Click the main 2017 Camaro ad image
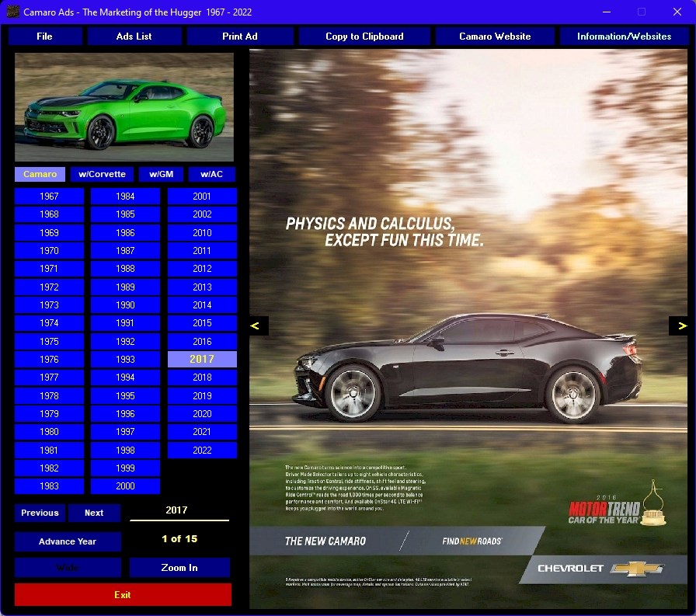 (468, 329)
